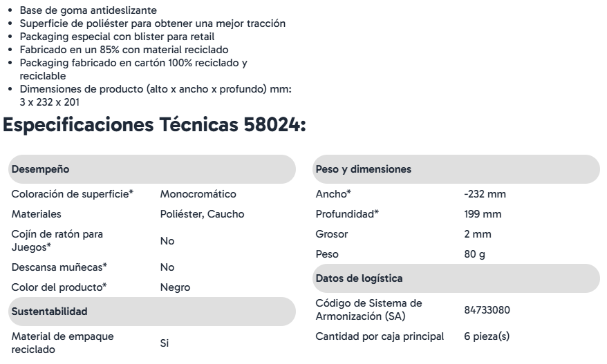Click the Fabricado en un 85% bullet text

[x=124, y=50]
